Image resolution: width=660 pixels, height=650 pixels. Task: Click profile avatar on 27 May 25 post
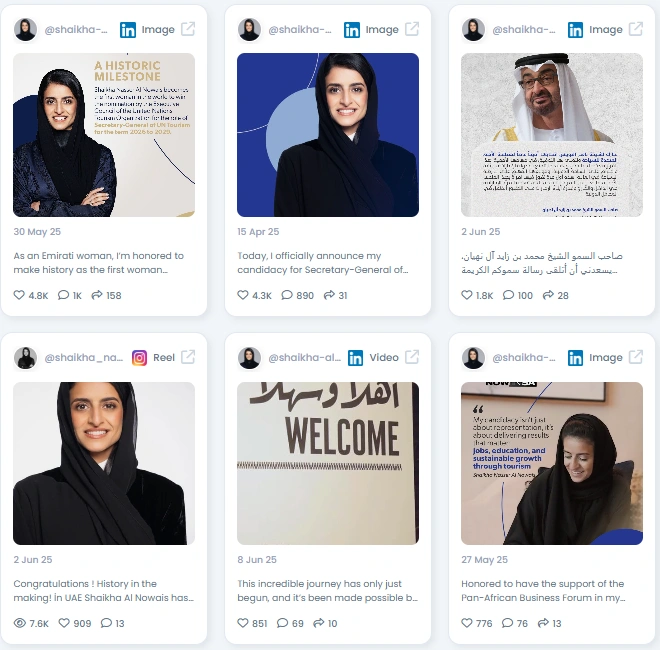click(x=473, y=358)
